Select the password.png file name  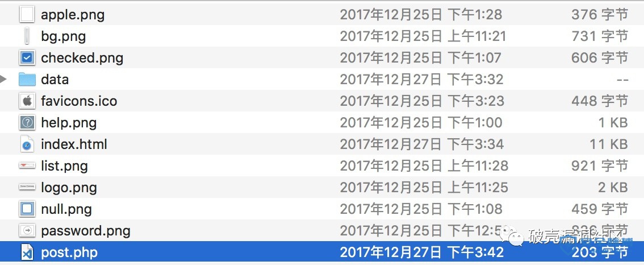coord(86,230)
